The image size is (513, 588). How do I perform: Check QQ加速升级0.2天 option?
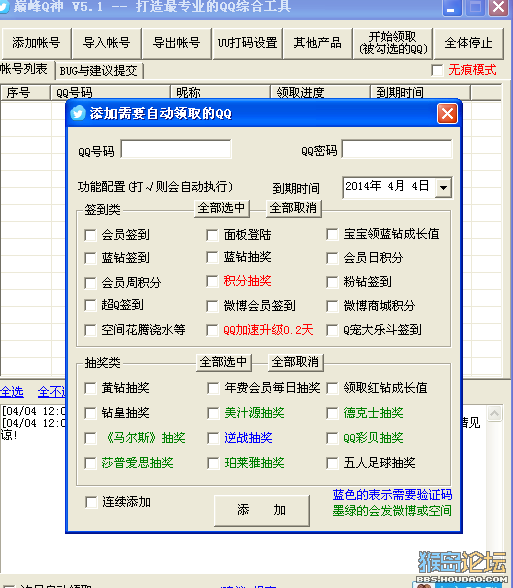tap(212, 330)
